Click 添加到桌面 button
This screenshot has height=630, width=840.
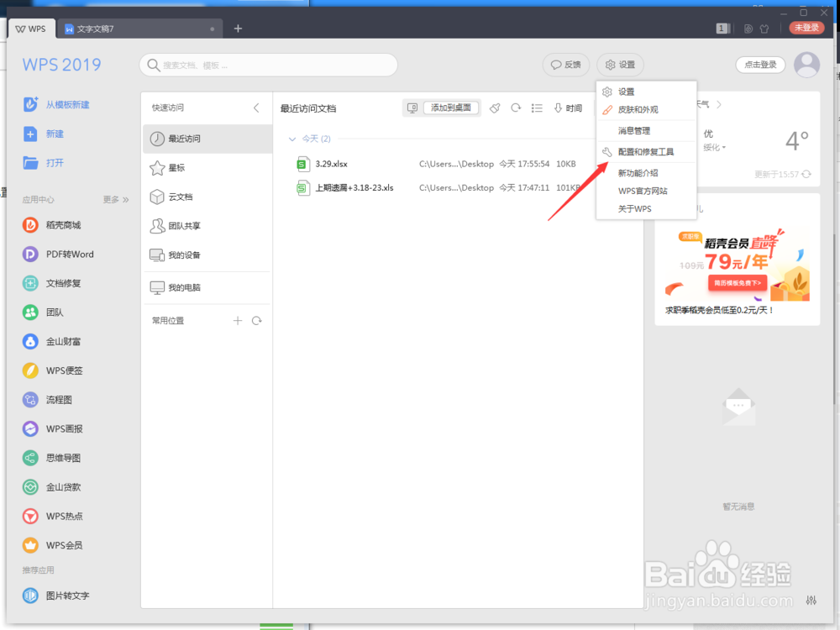[x=450, y=108]
